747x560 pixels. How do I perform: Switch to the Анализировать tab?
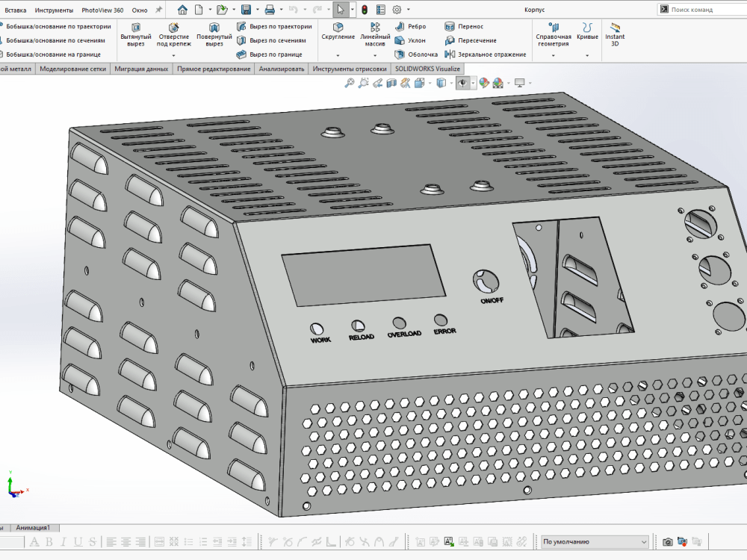pos(282,68)
